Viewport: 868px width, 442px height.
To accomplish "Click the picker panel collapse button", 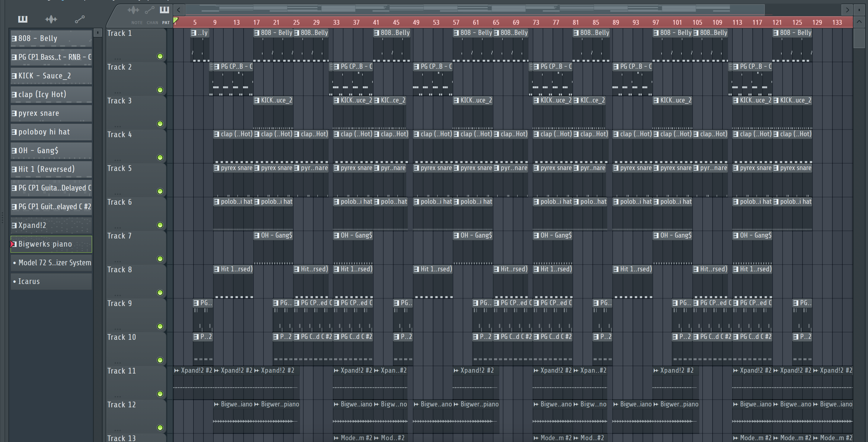I will tap(98, 33).
